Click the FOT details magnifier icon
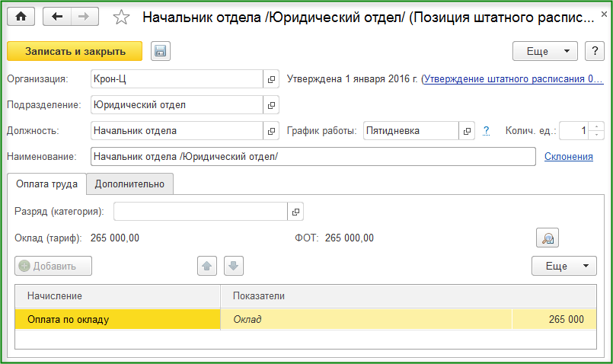Screen dimensions: 613x364 [x=548, y=238]
